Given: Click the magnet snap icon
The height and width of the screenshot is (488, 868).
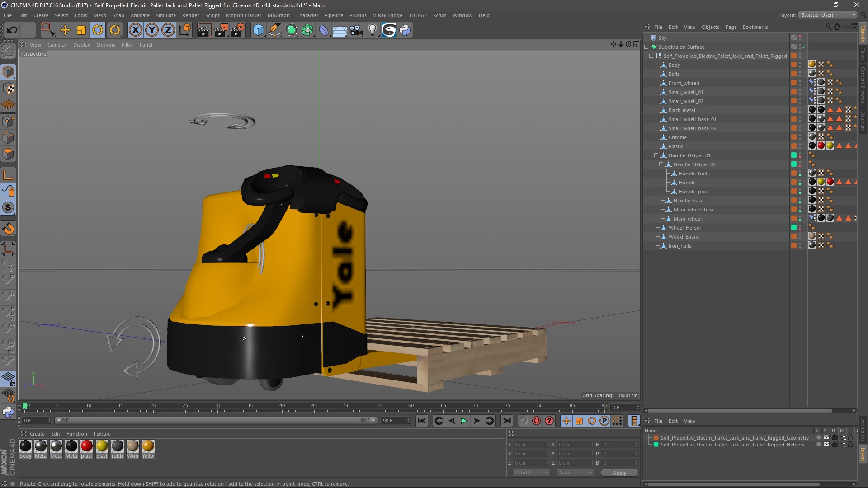Looking at the screenshot, I should (x=8, y=229).
